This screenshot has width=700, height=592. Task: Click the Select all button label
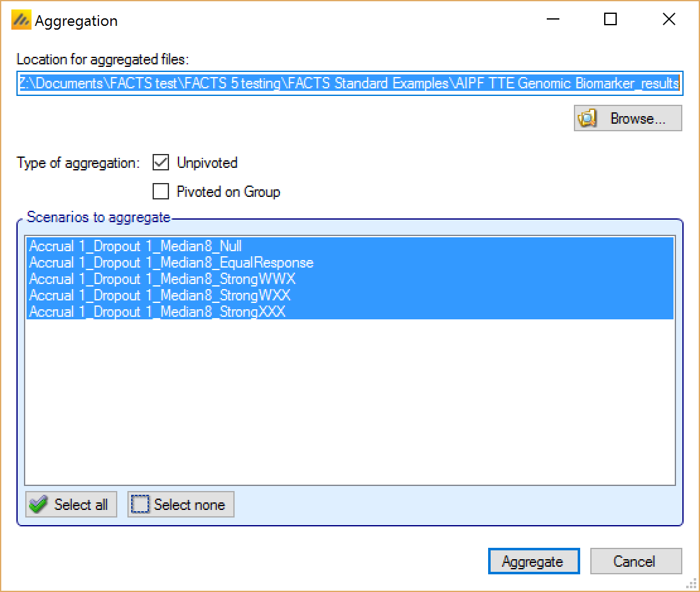click(x=81, y=505)
